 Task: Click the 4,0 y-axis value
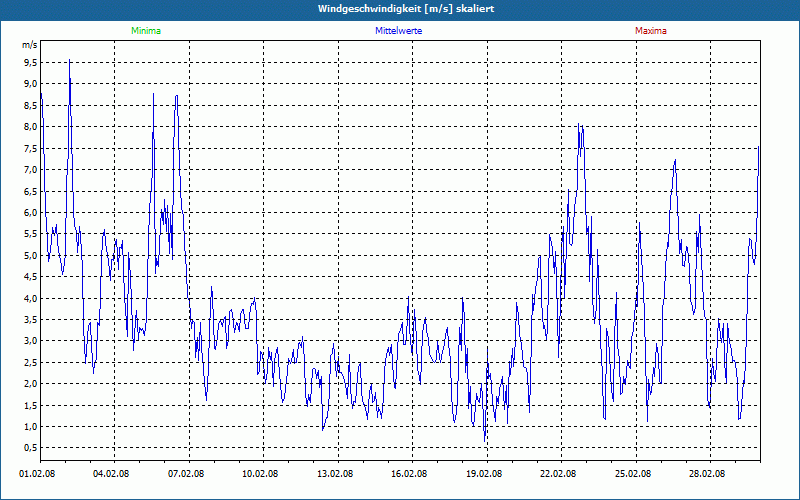[31, 298]
